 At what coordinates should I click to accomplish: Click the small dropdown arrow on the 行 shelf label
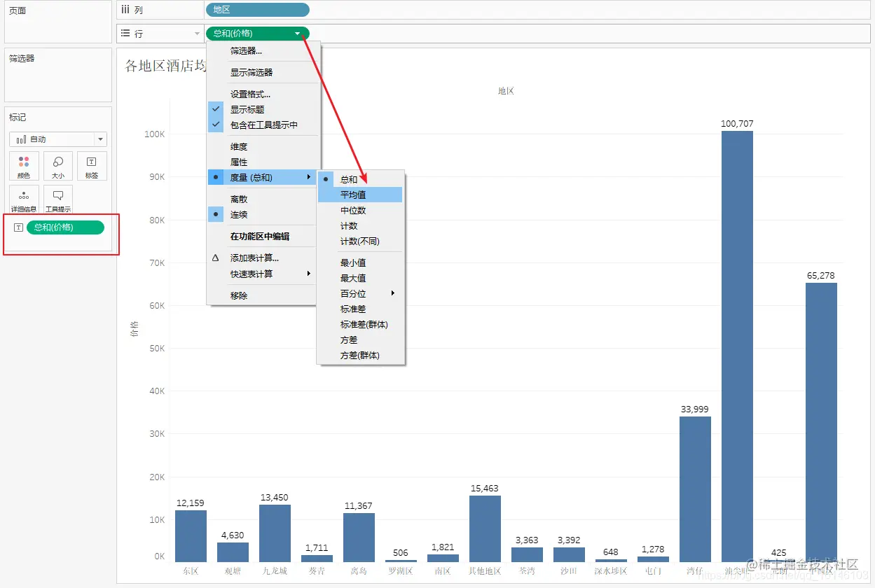coord(197,33)
